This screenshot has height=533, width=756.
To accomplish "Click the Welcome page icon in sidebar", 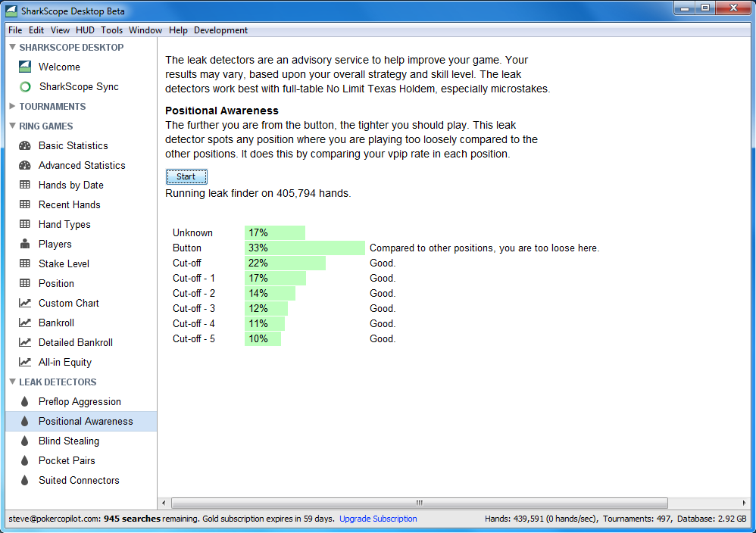I will coord(25,67).
